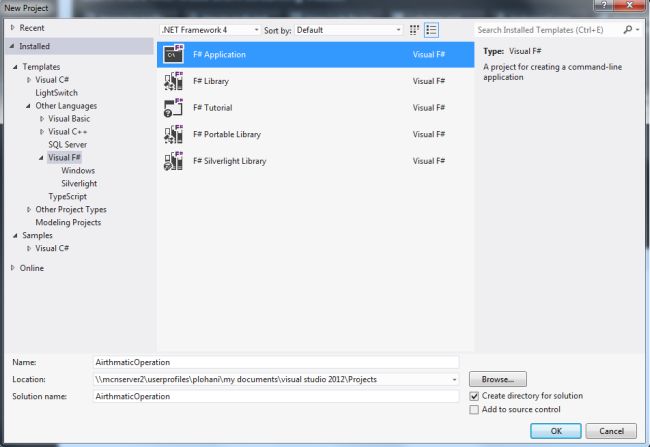Open search options dropdown arrow

point(638,29)
